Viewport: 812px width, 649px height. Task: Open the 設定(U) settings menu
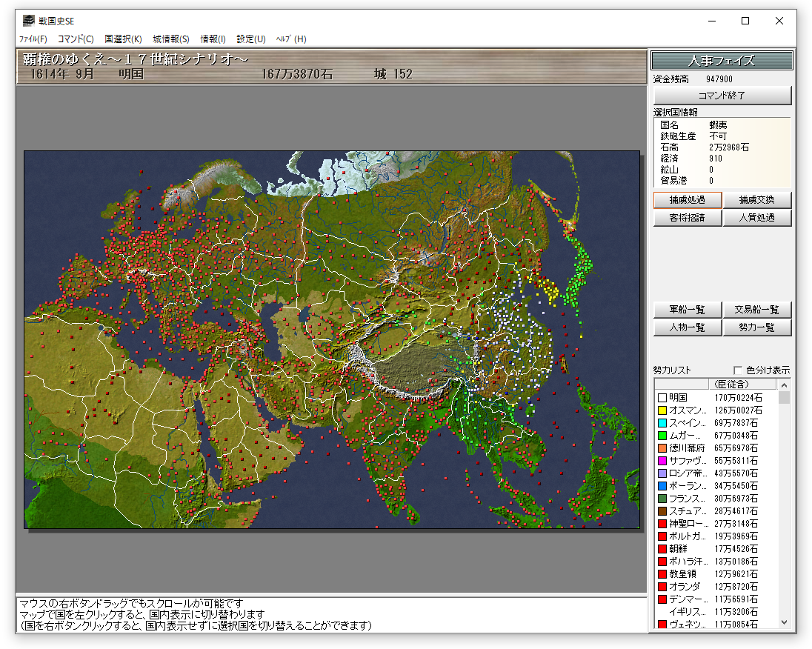click(251, 39)
